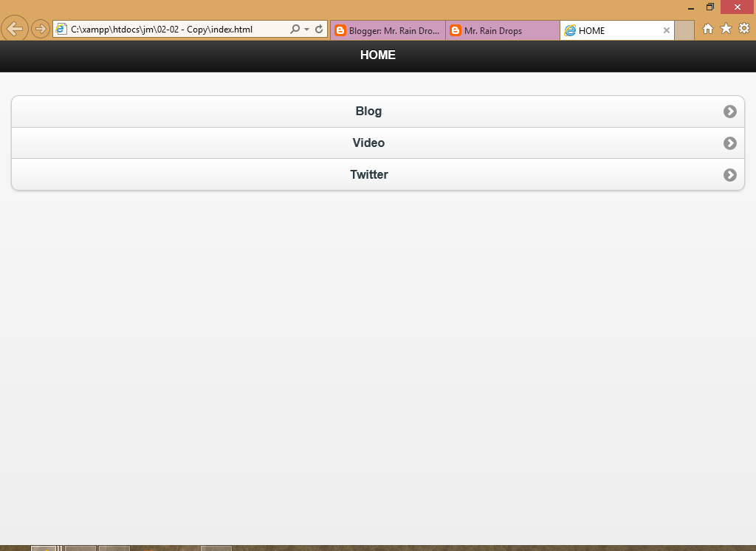Refresh the page with the reload icon

click(319, 30)
